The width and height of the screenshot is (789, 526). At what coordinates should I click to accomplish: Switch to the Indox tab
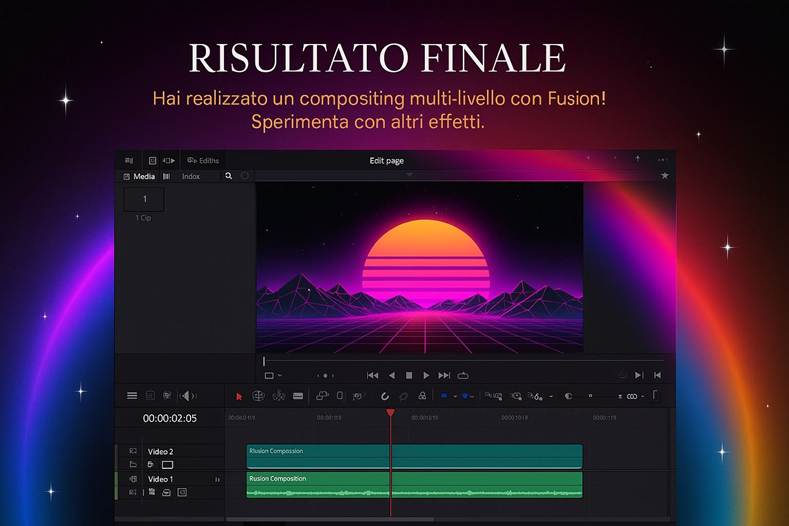coord(191,176)
